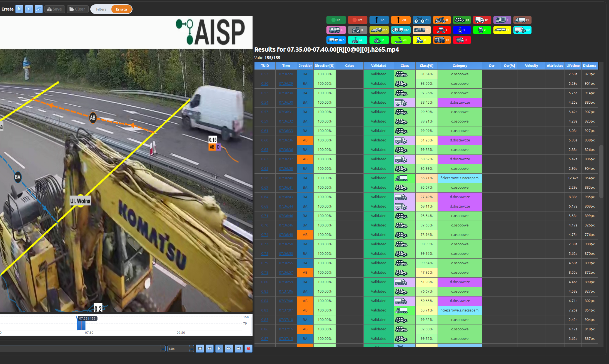609x364 pixels.
Task: Assign the cyan D2 van class
Action: 522,30
